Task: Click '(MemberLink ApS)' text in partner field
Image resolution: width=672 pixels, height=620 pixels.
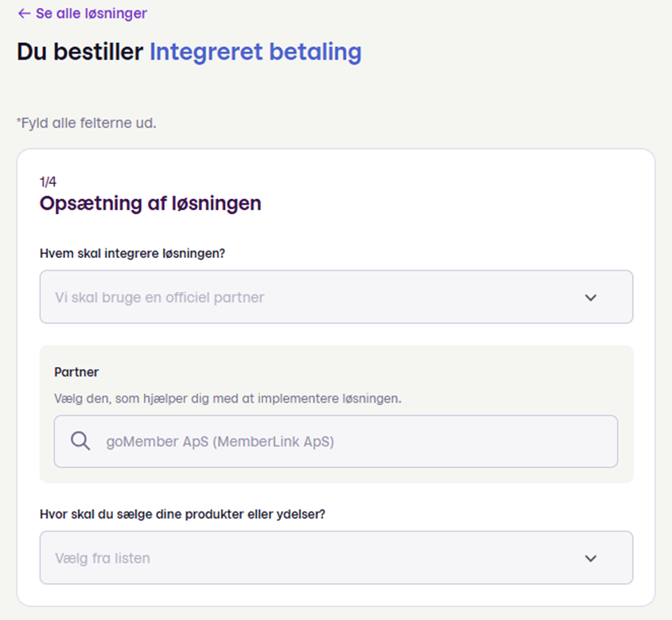Action: click(274, 441)
